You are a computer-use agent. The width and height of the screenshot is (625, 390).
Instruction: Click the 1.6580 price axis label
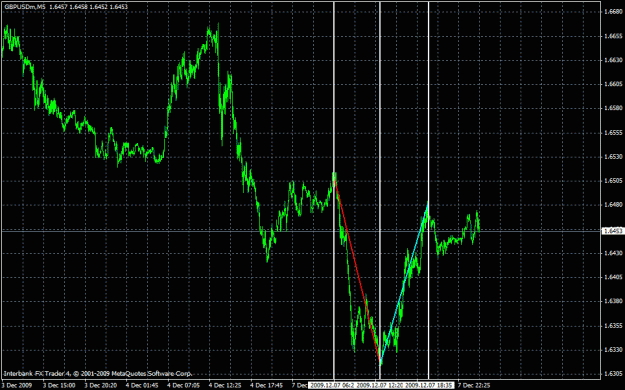(x=613, y=108)
